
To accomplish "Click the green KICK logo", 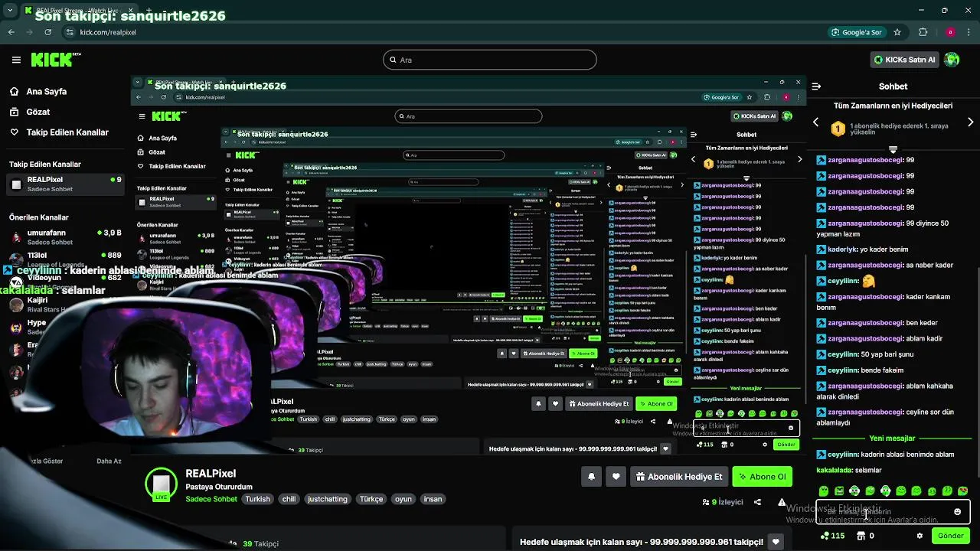I will point(56,60).
